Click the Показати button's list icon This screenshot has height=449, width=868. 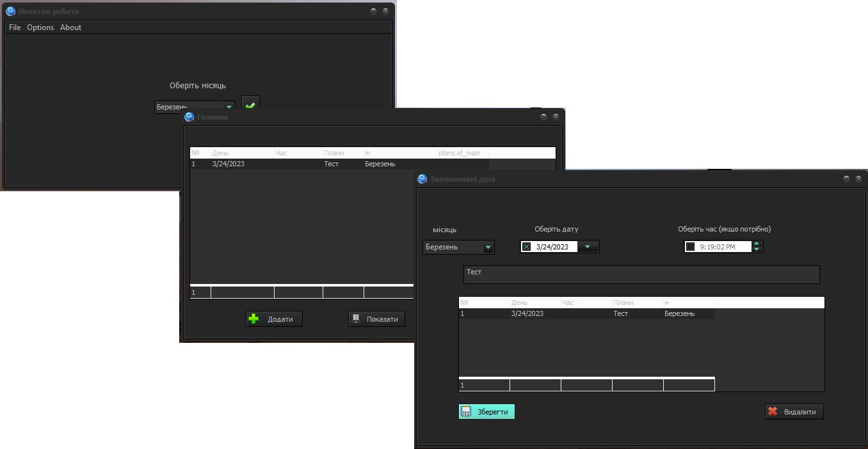357,319
